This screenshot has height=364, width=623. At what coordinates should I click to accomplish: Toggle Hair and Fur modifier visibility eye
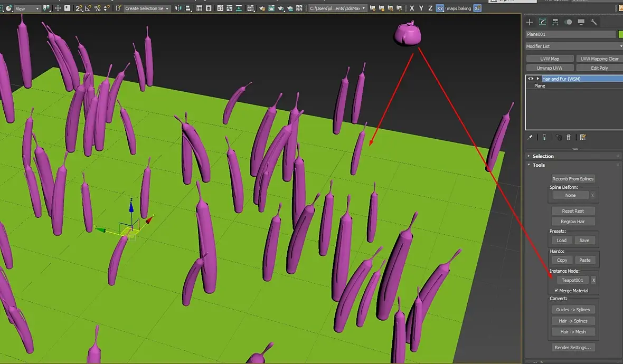531,79
